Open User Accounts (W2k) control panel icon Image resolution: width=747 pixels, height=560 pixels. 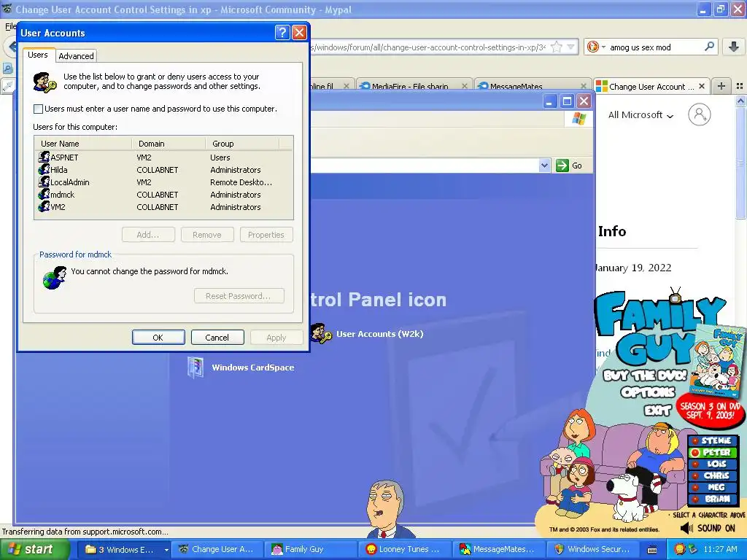367,334
